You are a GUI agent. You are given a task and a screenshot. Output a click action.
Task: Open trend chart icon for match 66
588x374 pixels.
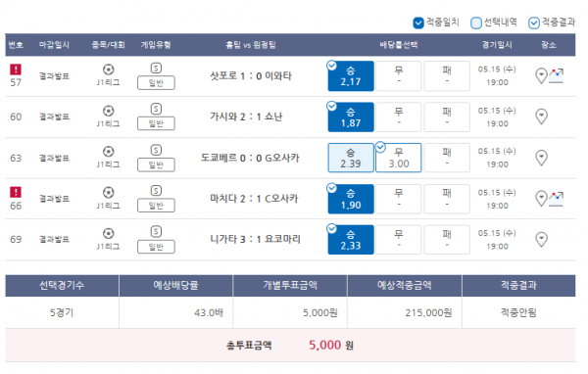coord(556,199)
